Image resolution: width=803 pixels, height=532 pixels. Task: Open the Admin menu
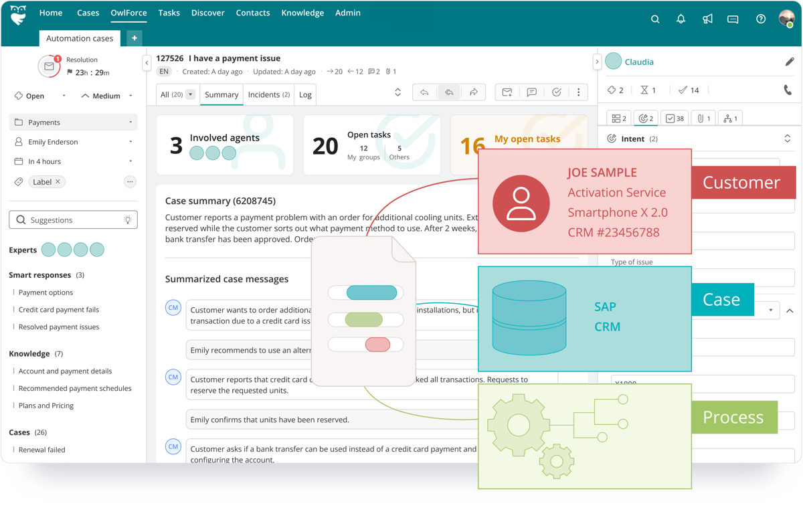[x=348, y=13]
